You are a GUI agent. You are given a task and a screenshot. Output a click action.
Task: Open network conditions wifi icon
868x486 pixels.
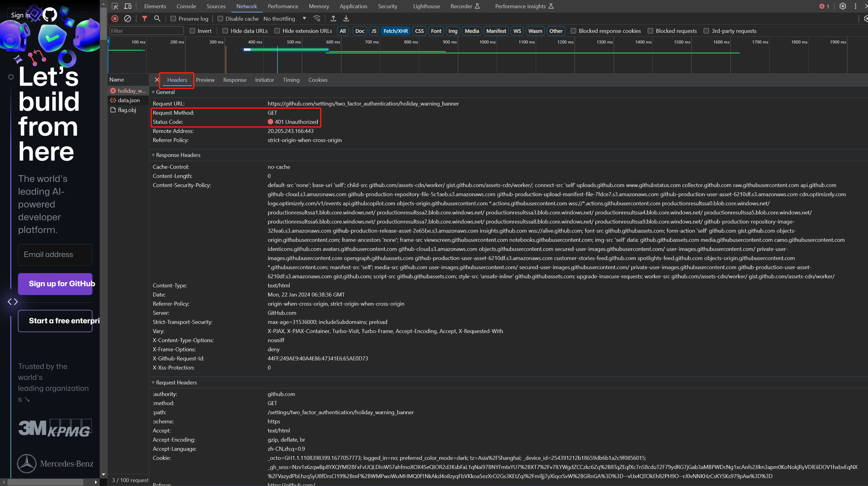317,19
